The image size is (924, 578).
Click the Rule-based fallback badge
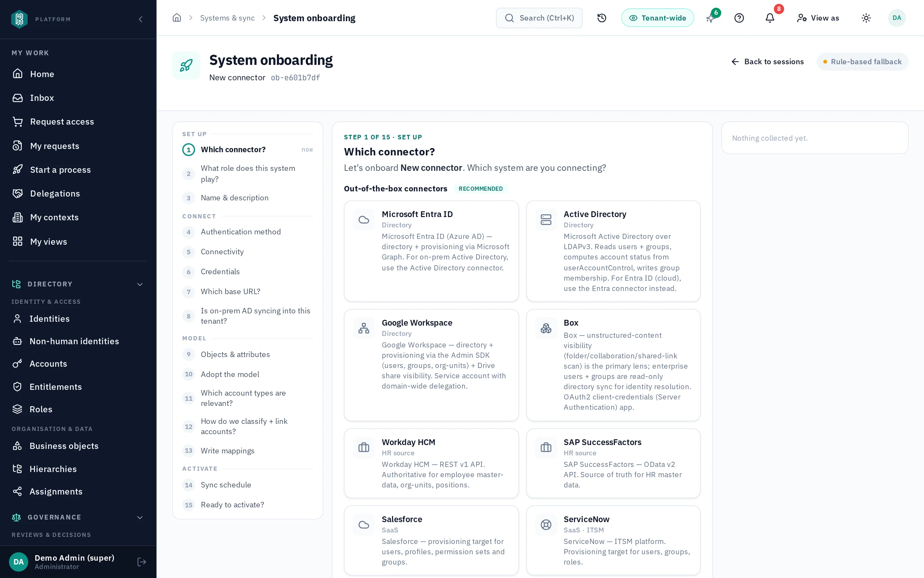tap(862, 62)
